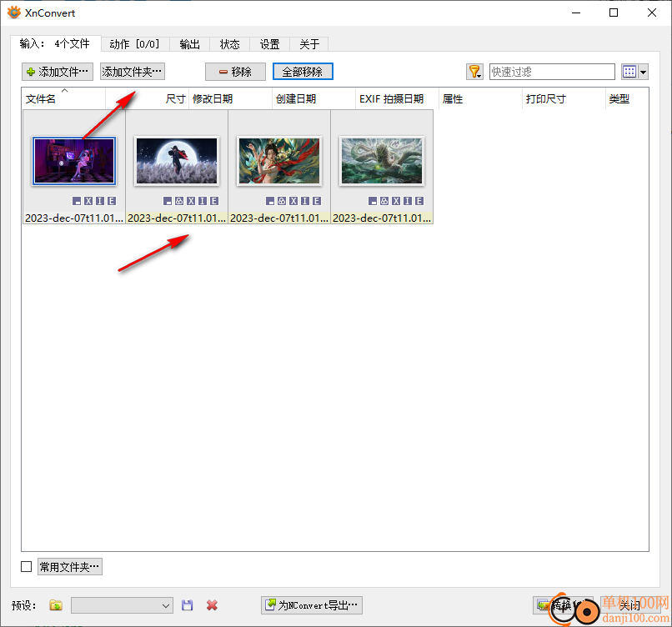The height and width of the screenshot is (627, 672).
Task: Click IPTC 'I' badge under red-ribbon woman thumbnail
Action: tap(305, 201)
